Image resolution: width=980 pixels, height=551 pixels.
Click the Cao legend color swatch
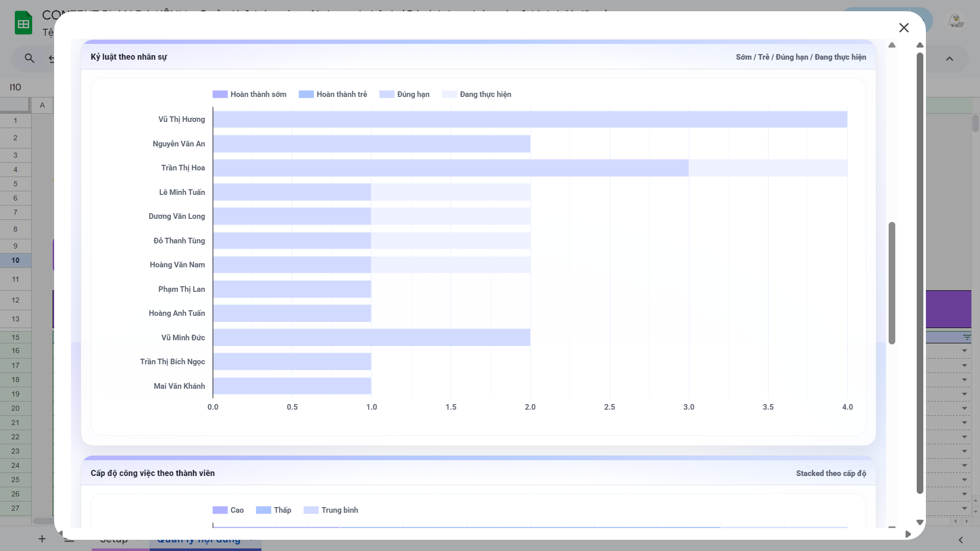pos(220,510)
